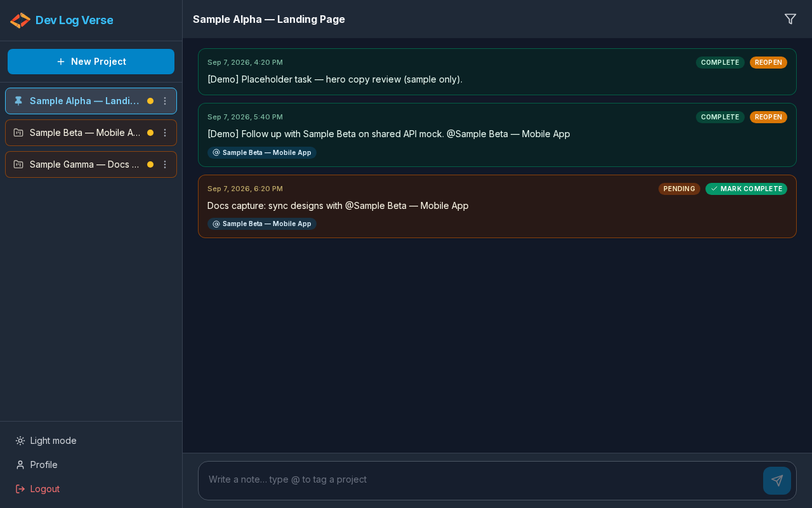Click Sample Beta tag under docs capture note

tap(262, 224)
